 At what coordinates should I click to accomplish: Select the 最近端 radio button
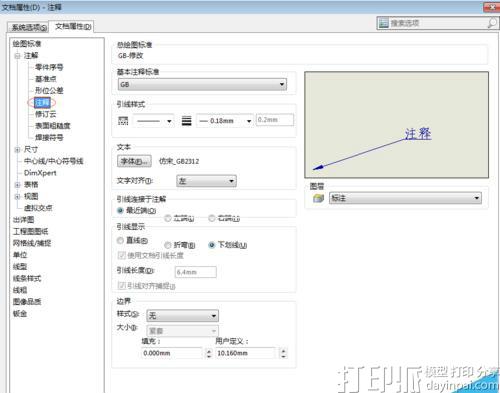(120, 210)
